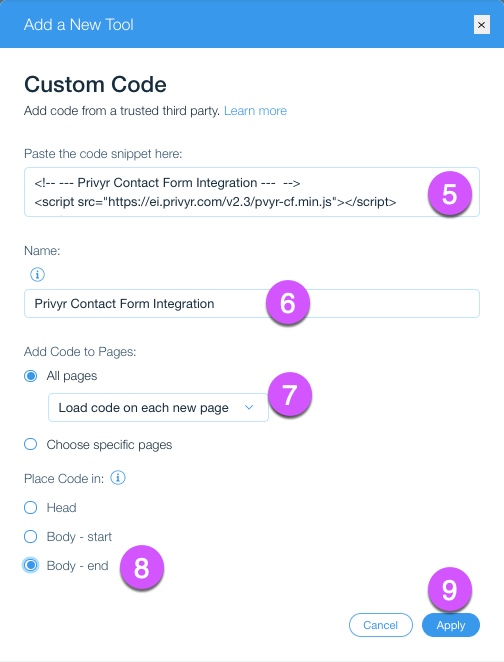Select the All pages radio option
Viewport: 504px width, 662px height.
(x=30, y=376)
